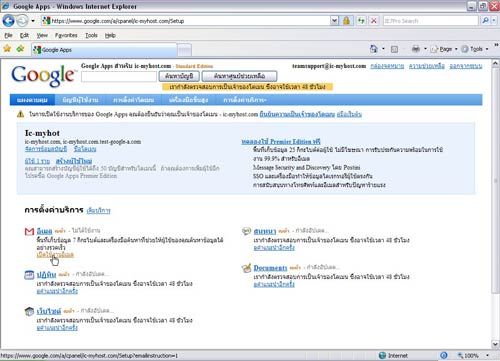Click the Print icon in command bar
Screen dimensions: 500x361
click(416, 49)
